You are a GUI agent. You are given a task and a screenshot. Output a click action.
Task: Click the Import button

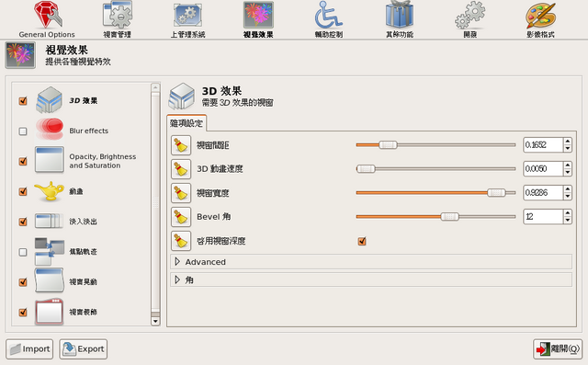(29, 349)
